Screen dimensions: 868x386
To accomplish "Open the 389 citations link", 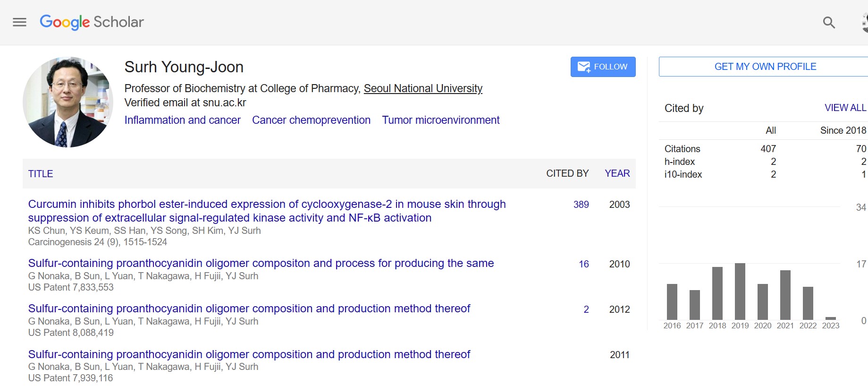I will tap(581, 205).
